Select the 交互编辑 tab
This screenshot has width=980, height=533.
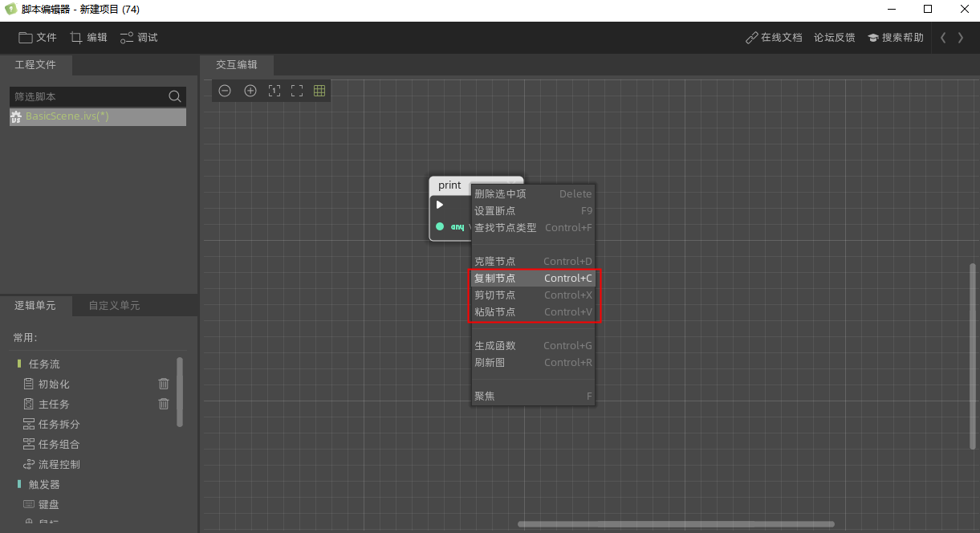click(237, 65)
